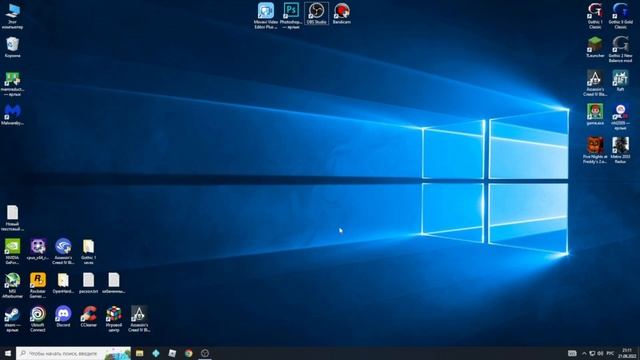Select the Gothic II Gold Classic shortcut

click(620, 16)
